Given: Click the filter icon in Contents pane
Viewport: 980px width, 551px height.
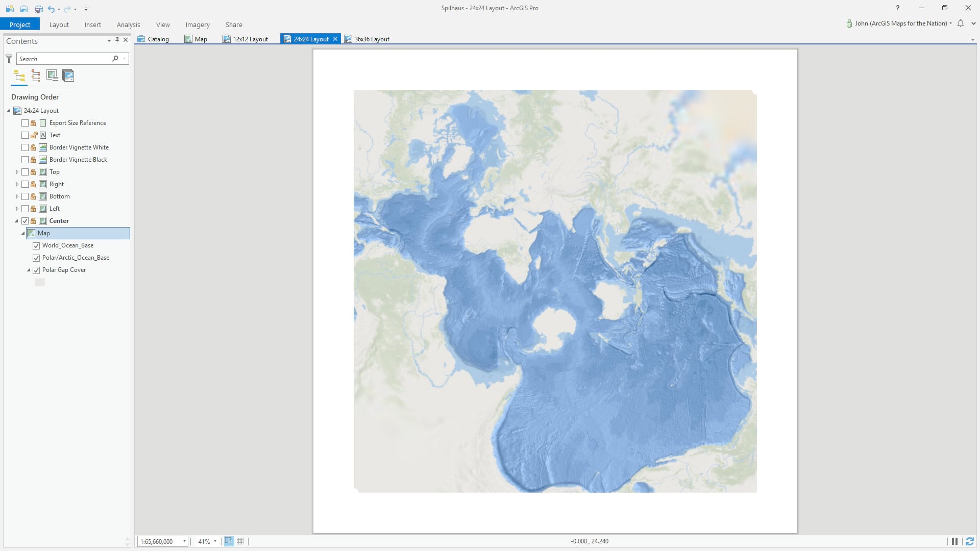Looking at the screenshot, I should coord(9,59).
